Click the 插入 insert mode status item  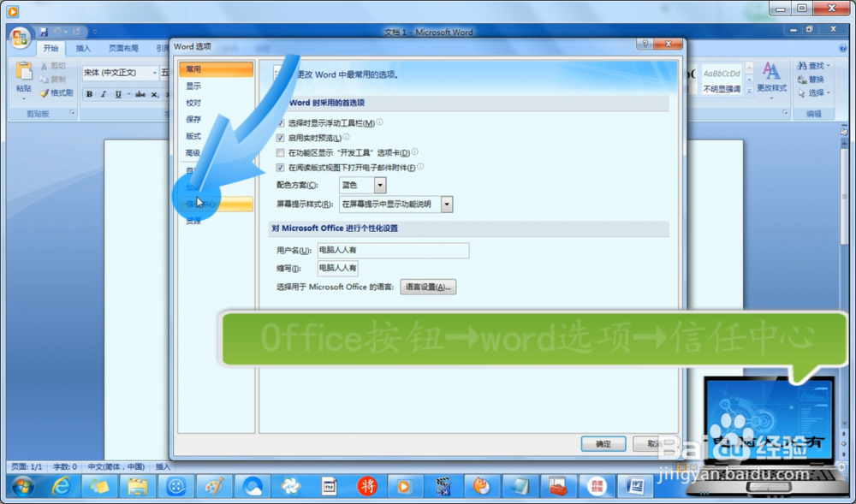(163, 467)
